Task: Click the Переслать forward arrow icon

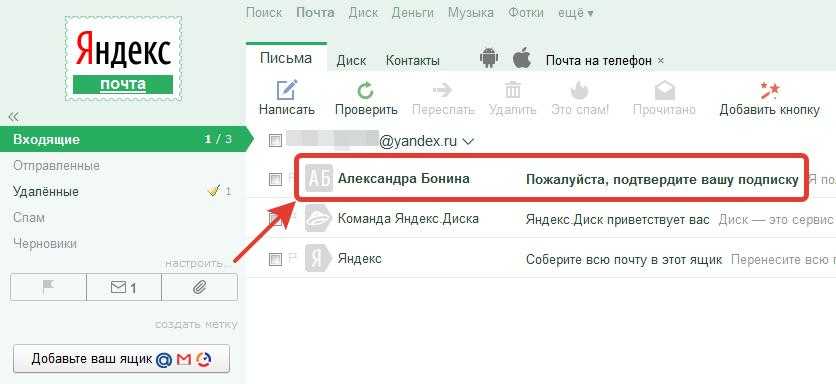Action: (443, 89)
